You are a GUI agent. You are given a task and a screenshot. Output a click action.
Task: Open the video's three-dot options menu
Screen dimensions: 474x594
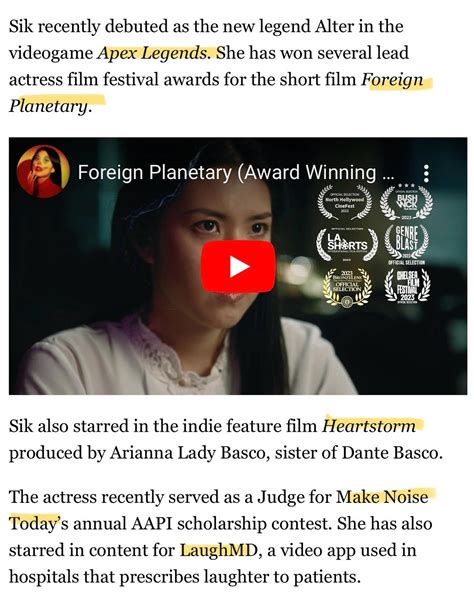coord(426,173)
